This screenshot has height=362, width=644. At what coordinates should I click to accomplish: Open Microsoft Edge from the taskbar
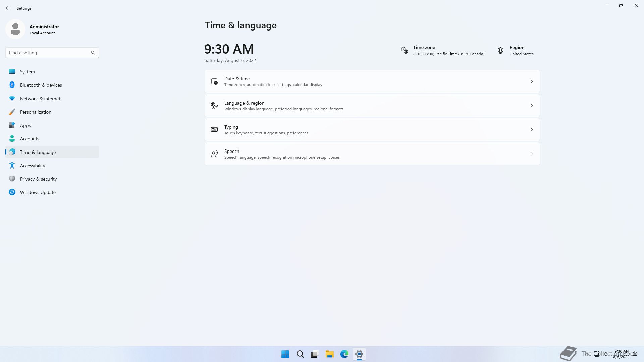(x=344, y=354)
